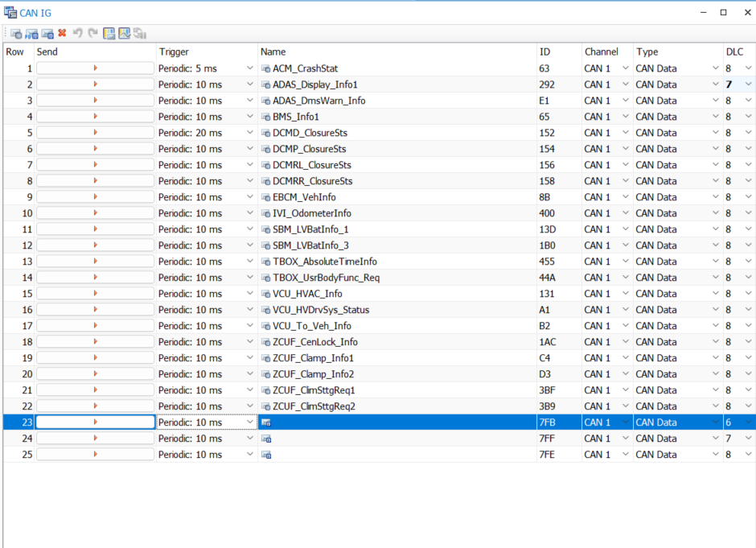Click the add CAN frame toolbar icon

tap(16, 34)
